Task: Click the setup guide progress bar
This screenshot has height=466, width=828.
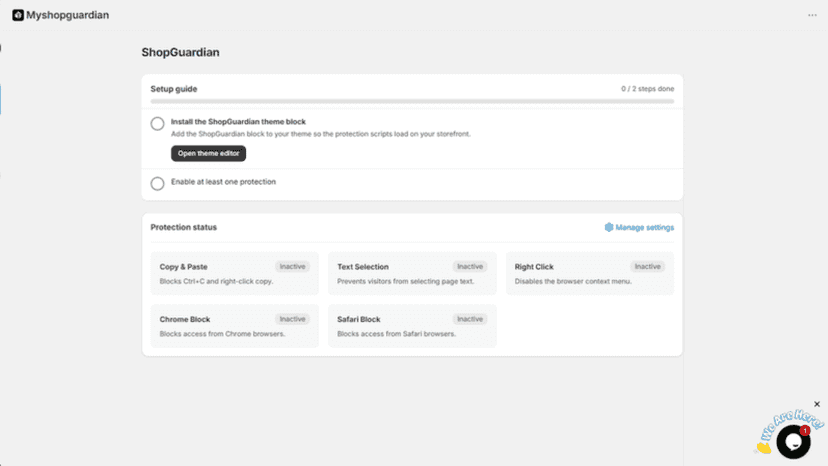Action: 412,101
